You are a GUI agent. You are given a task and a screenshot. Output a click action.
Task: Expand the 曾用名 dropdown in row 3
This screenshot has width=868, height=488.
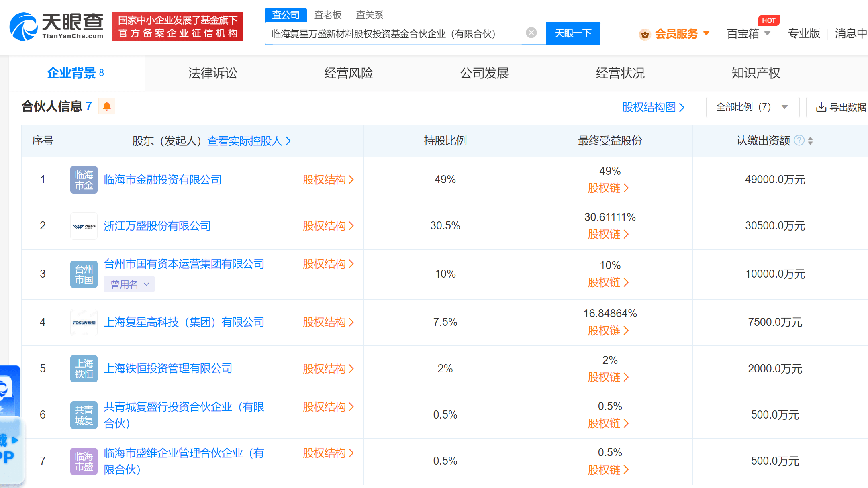pyautogui.click(x=129, y=284)
